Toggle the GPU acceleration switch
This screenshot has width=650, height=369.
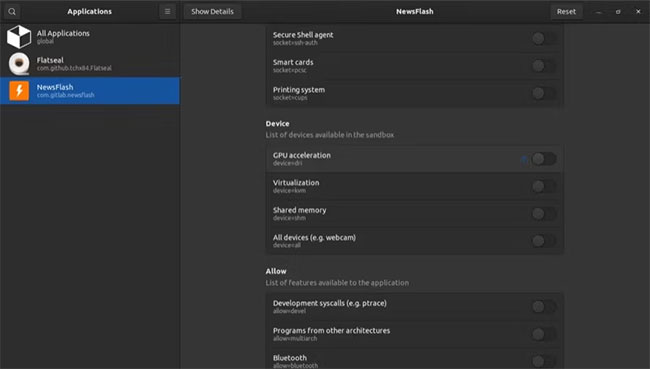[544, 159]
